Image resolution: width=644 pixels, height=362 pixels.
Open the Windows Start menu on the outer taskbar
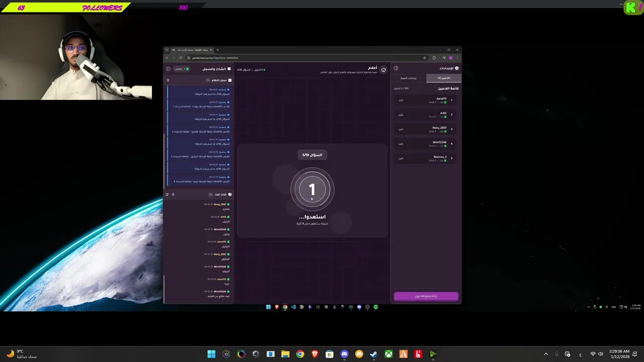click(x=211, y=354)
